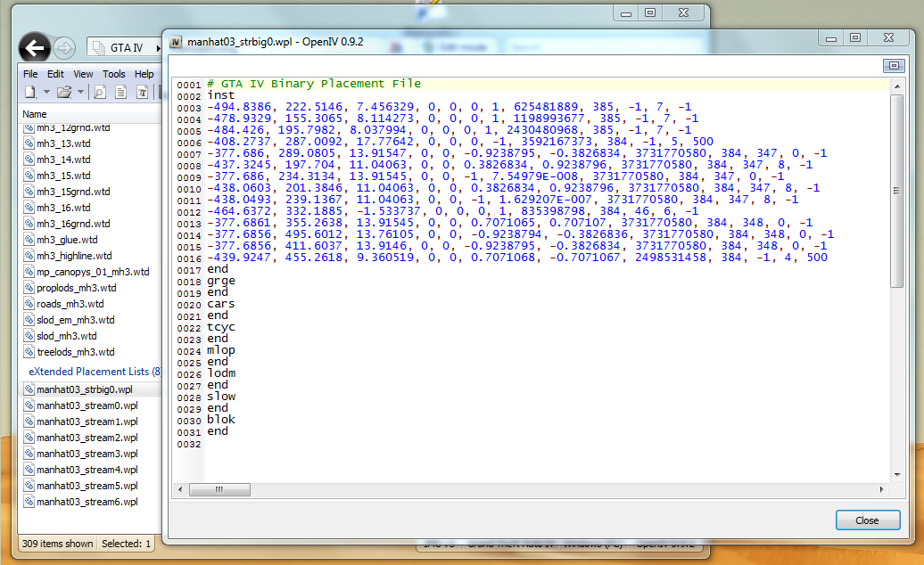This screenshot has height=565, width=924.
Task: Click the forward navigation arrow
Action: pos(64,48)
